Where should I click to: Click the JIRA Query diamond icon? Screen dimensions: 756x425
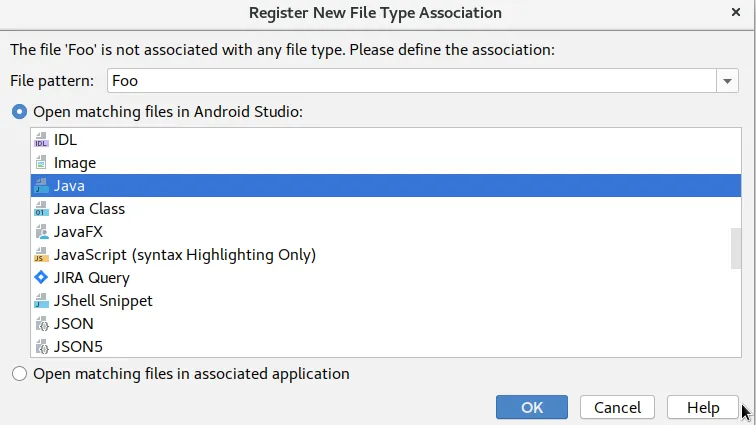pos(41,277)
